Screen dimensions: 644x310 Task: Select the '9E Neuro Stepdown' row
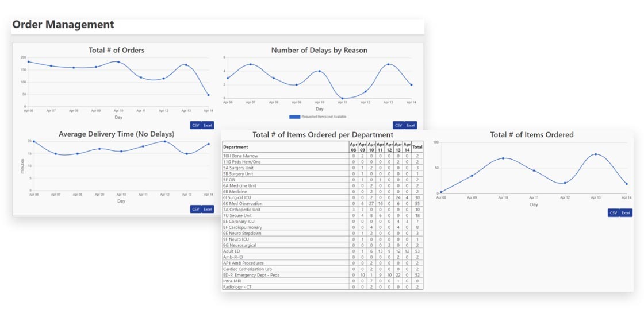(323, 233)
